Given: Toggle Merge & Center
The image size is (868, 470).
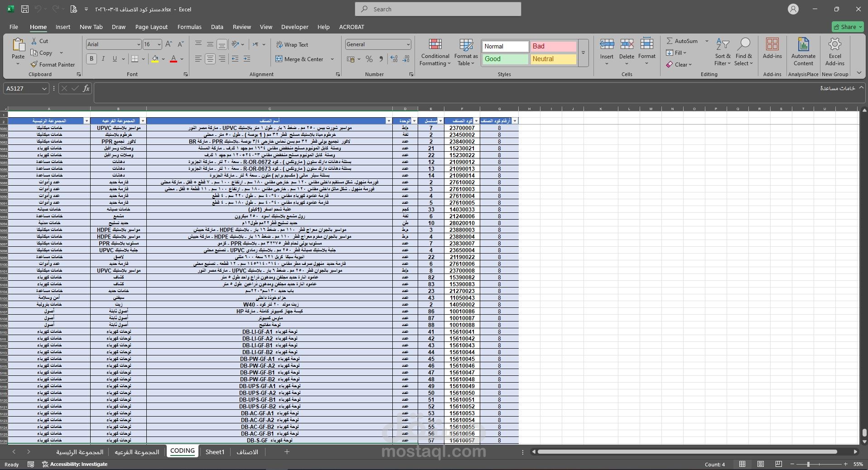Looking at the screenshot, I should [x=299, y=59].
